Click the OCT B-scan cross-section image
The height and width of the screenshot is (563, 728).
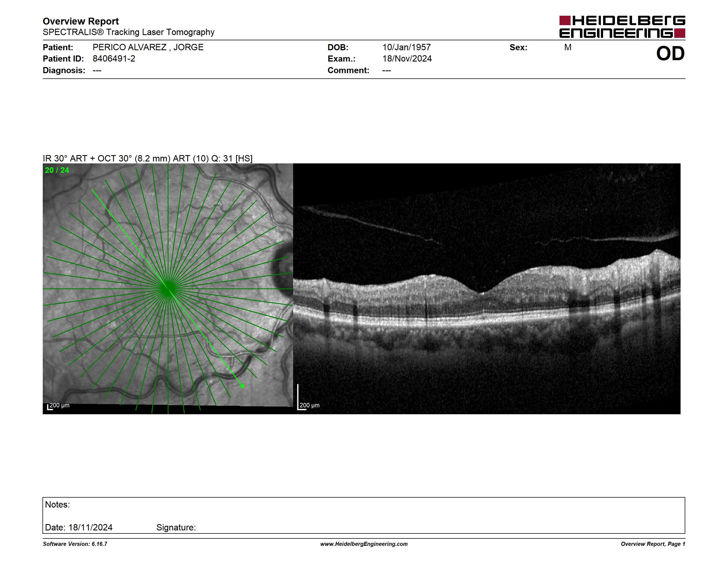pos(487,289)
